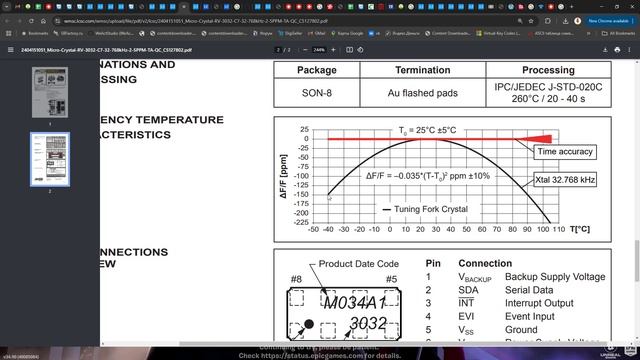Open a new browser tab
This screenshot has width=640, height=360.
click(x=571, y=7)
